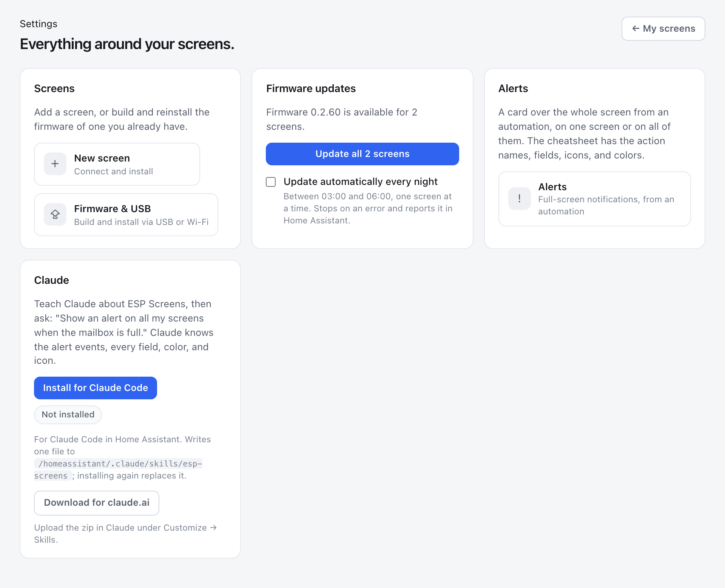Click the back arrow icon before My screens
This screenshot has height=588, width=725.
pos(636,29)
